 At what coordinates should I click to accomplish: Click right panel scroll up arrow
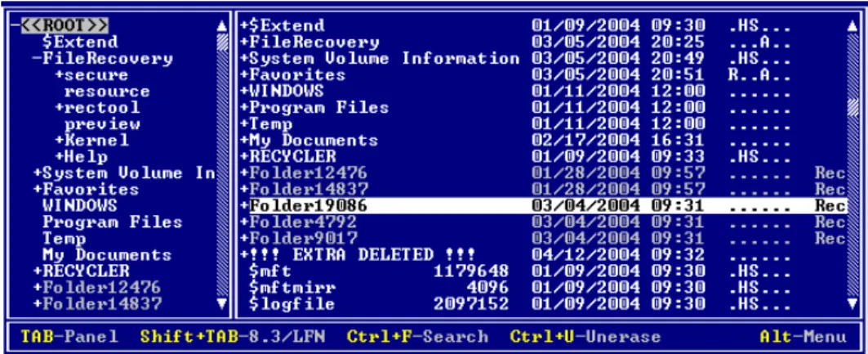[x=852, y=25]
